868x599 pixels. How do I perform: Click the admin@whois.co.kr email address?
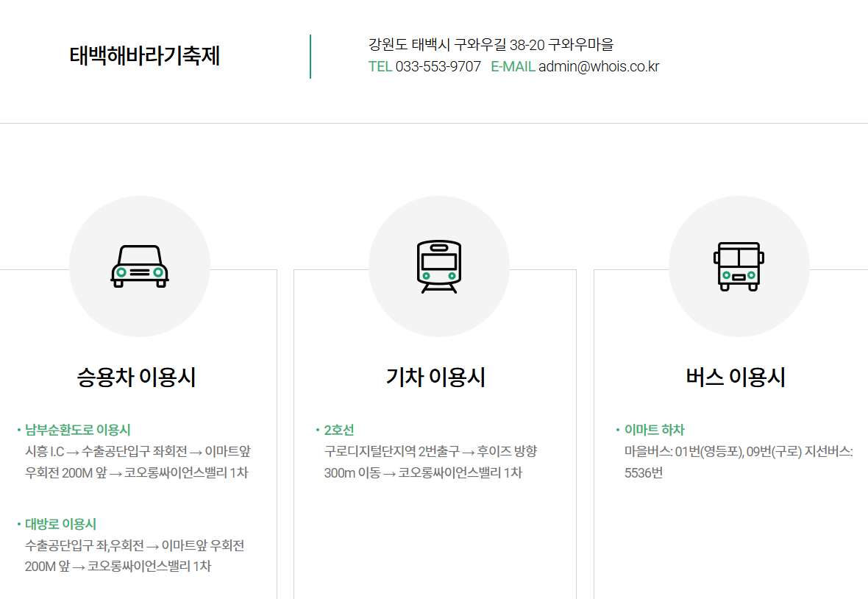coord(598,65)
